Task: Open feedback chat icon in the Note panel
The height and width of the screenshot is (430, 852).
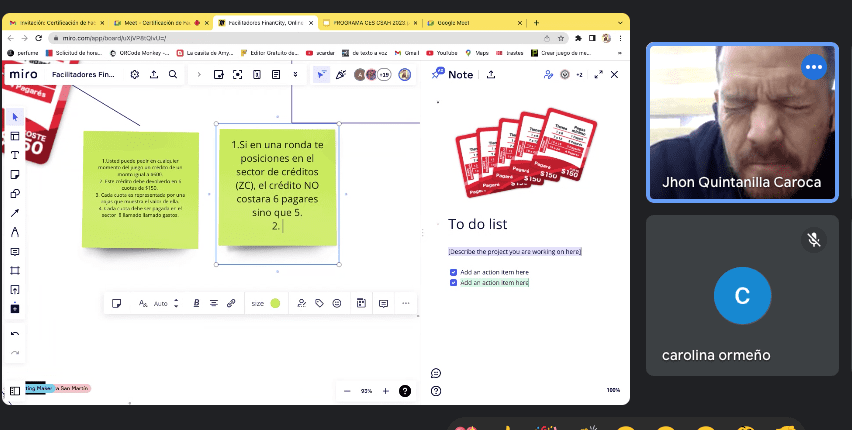Action: [436, 373]
